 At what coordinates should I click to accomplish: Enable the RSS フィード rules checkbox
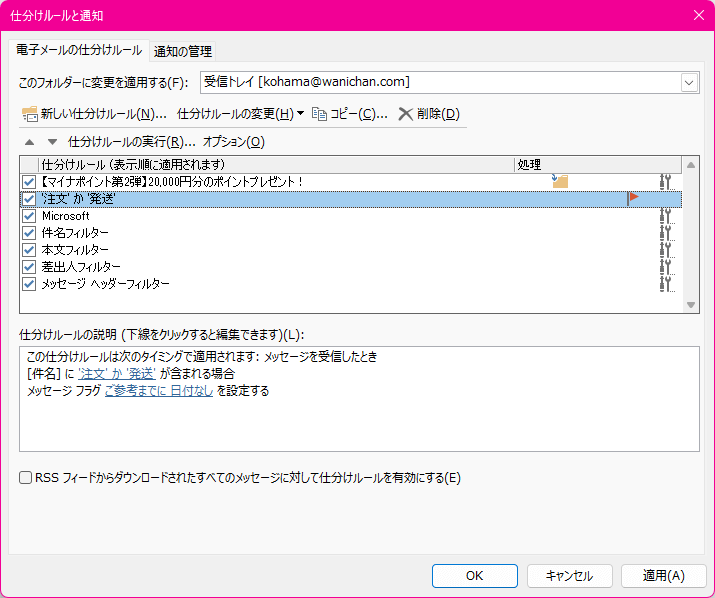point(26,478)
